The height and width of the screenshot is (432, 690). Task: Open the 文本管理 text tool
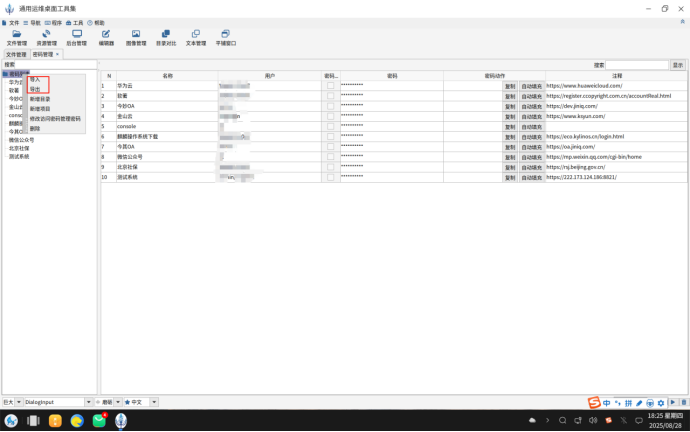click(x=196, y=38)
